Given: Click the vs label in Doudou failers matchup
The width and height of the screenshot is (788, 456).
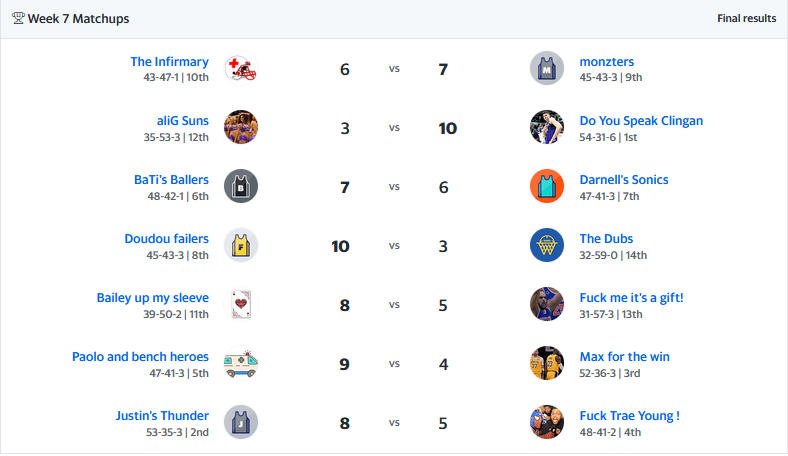Looking at the screenshot, I should (394, 246).
